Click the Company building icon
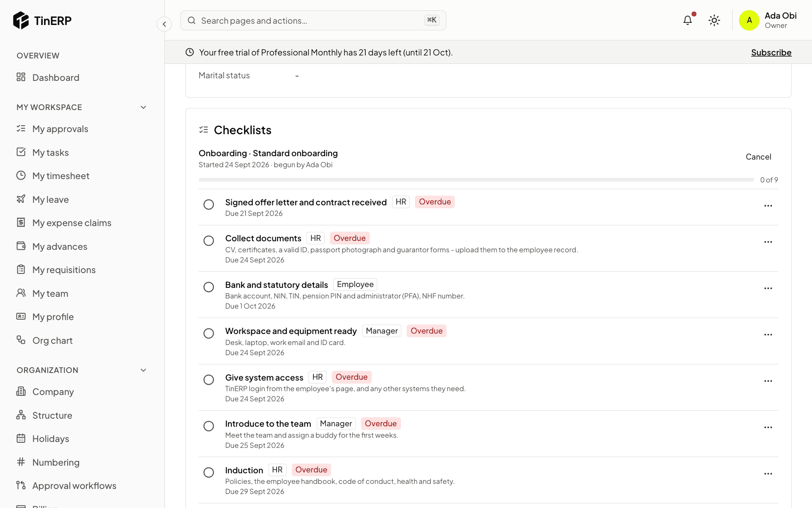Image resolution: width=812 pixels, height=508 pixels. [21, 391]
